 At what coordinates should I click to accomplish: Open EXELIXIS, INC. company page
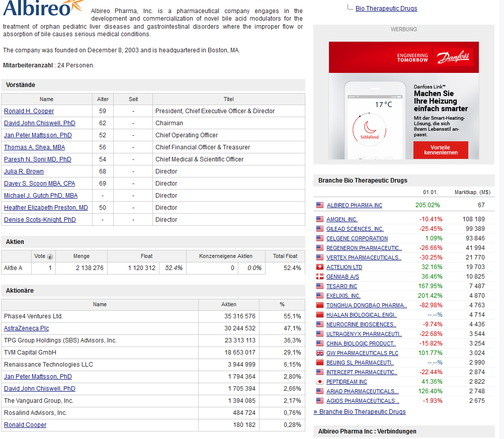[x=343, y=296]
